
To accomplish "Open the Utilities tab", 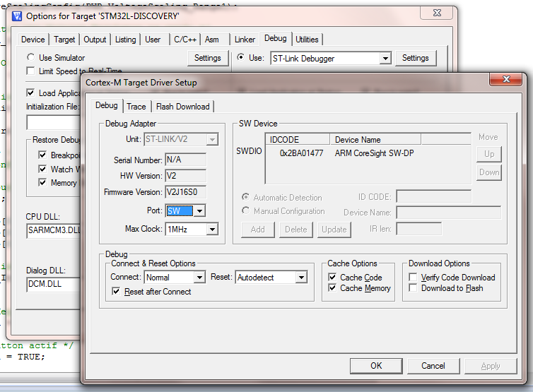I will 307,40.
